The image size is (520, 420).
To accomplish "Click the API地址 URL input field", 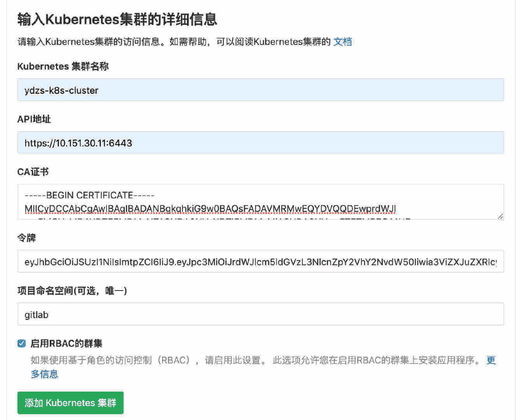I will coord(260,143).
